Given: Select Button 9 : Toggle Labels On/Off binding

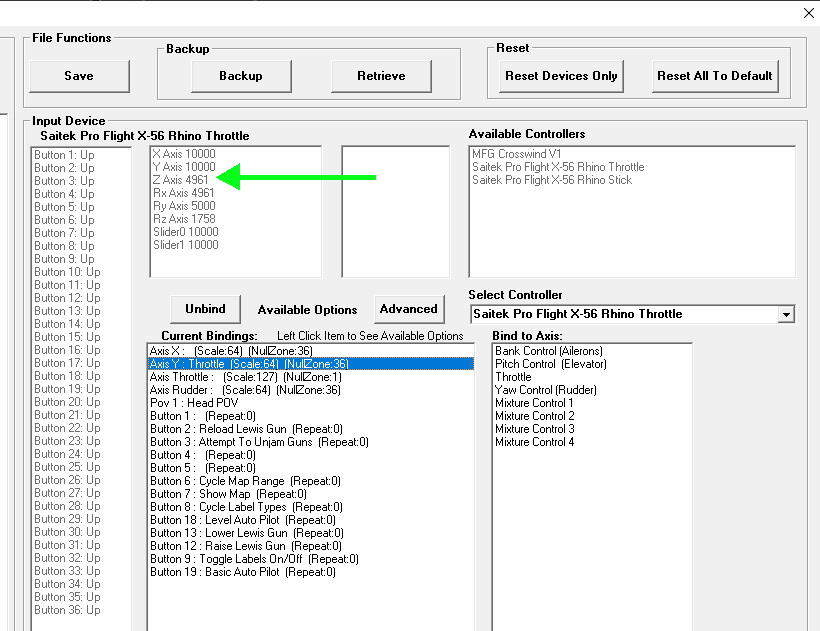Looking at the screenshot, I should (311, 559).
